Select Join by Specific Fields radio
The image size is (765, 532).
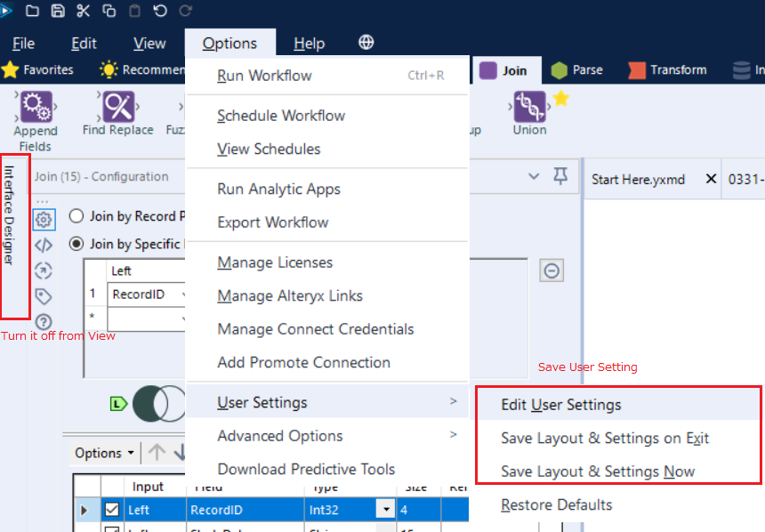tap(76, 244)
